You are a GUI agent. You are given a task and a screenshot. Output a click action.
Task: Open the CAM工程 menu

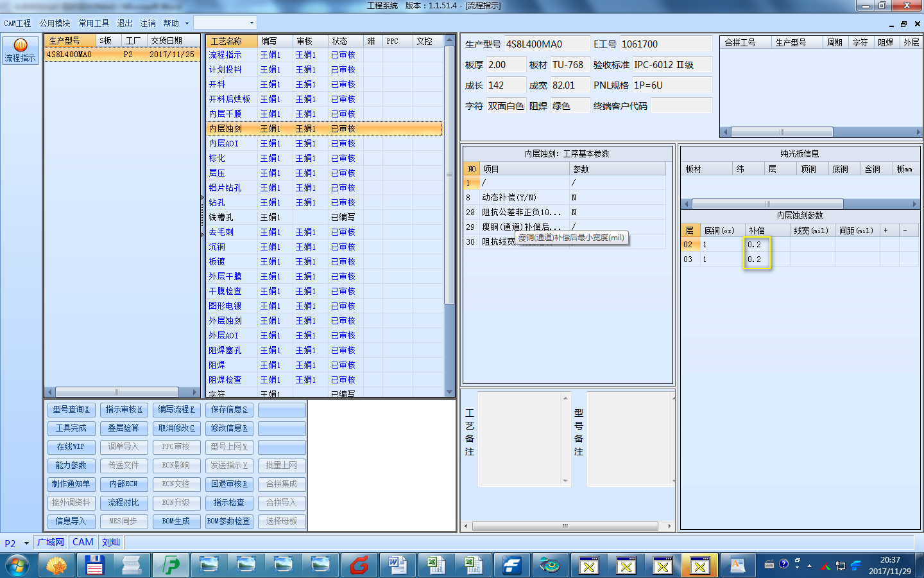(x=17, y=23)
